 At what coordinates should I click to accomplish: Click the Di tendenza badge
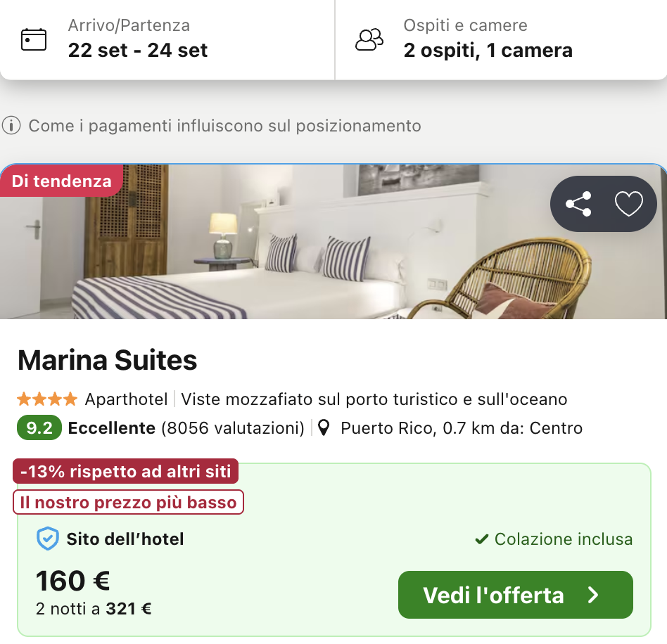coord(62,181)
